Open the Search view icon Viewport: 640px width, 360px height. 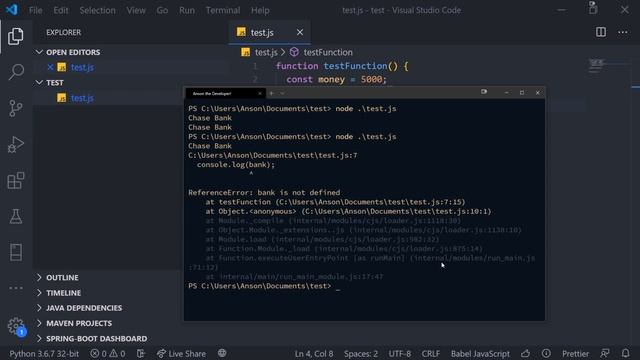16,72
